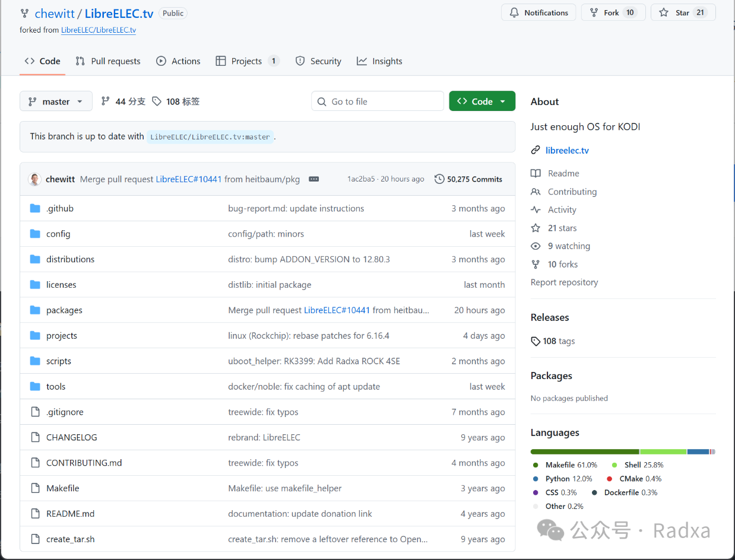Select the Insights tab
Image resolution: width=735 pixels, height=560 pixels.
pyautogui.click(x=379, y=61)
